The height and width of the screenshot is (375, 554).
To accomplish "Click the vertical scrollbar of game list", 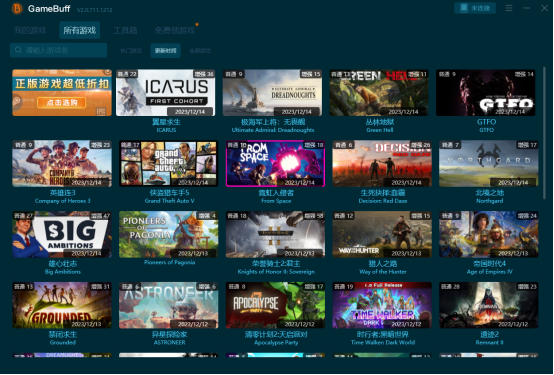I will [544, 133].
